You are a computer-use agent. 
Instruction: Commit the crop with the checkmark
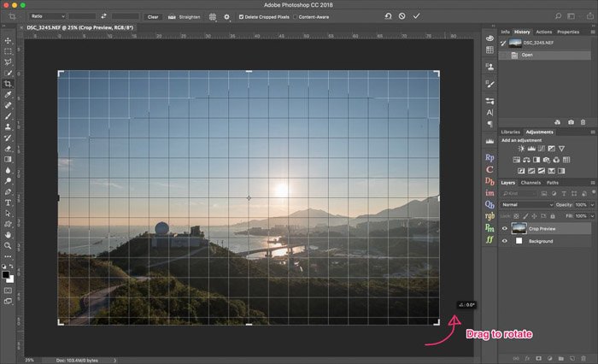(x=416, y=16)
